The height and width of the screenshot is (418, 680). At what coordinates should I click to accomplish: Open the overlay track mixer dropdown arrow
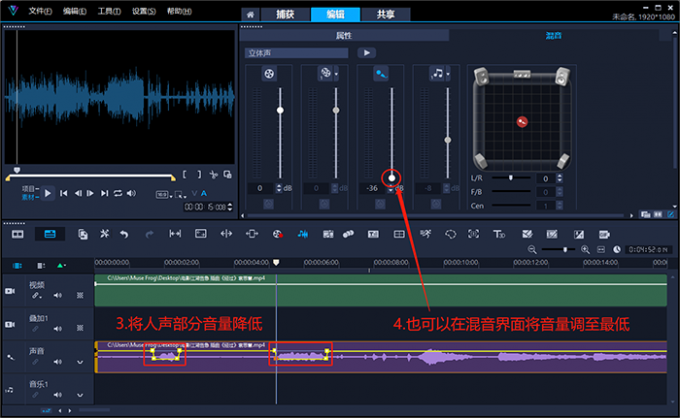click(336, 74)
